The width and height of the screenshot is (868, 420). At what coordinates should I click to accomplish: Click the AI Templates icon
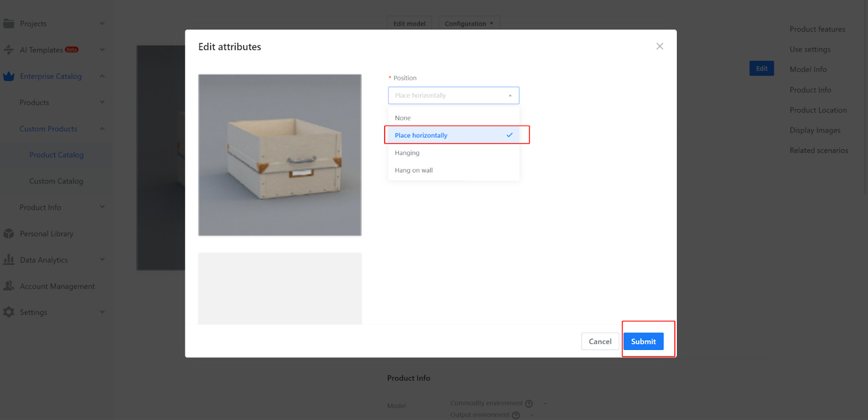(x=9, y=50)
